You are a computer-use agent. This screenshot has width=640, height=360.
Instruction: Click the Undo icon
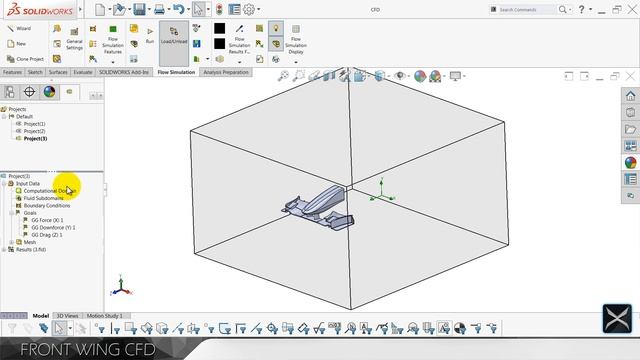178,9
